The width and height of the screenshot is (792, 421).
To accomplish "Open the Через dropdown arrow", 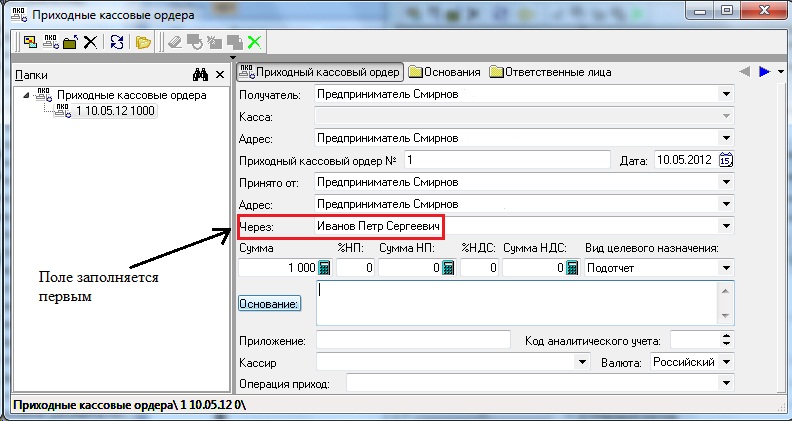I will (726, 226).
